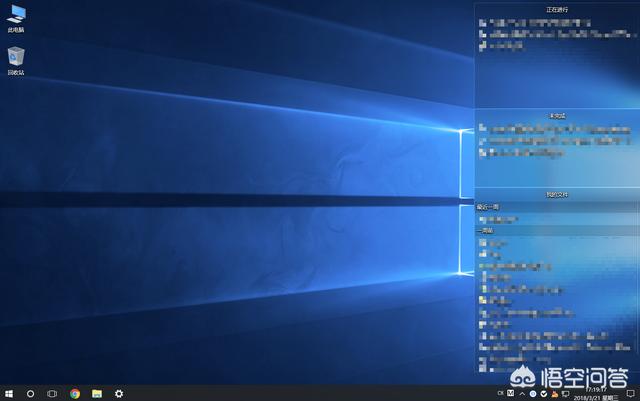
Task: Open the taskbar clock and date
Action: [596, 394]
